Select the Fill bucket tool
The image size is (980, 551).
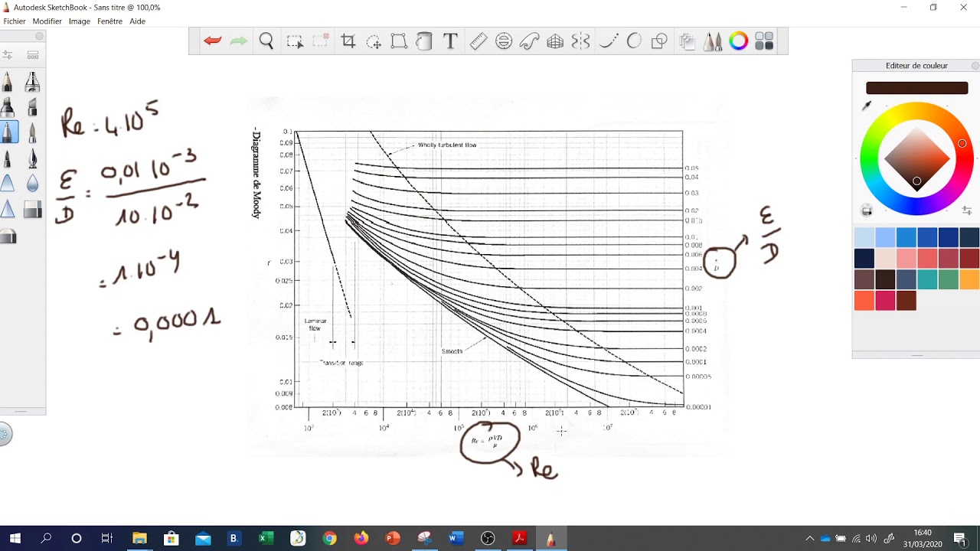(424, 41)
